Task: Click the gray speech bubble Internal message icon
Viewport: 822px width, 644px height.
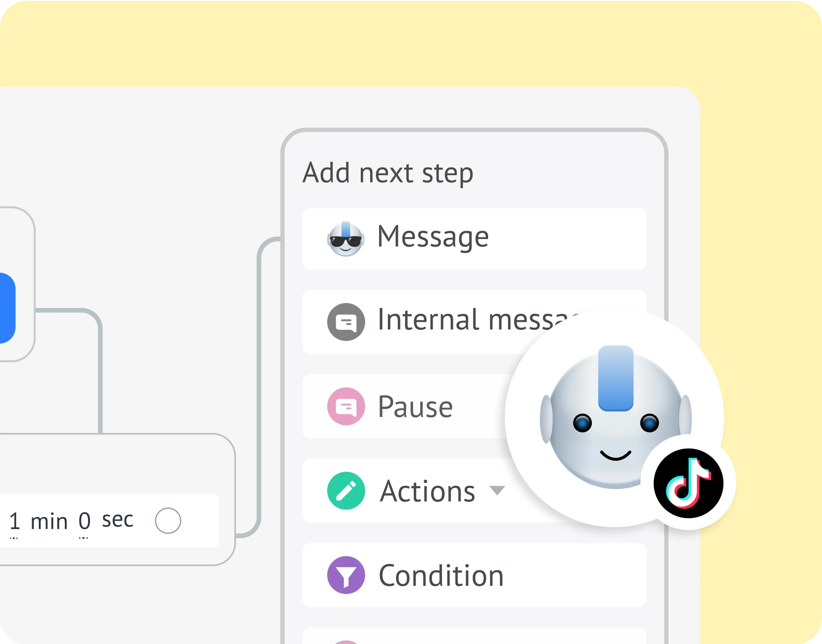Action: point(346,322)
